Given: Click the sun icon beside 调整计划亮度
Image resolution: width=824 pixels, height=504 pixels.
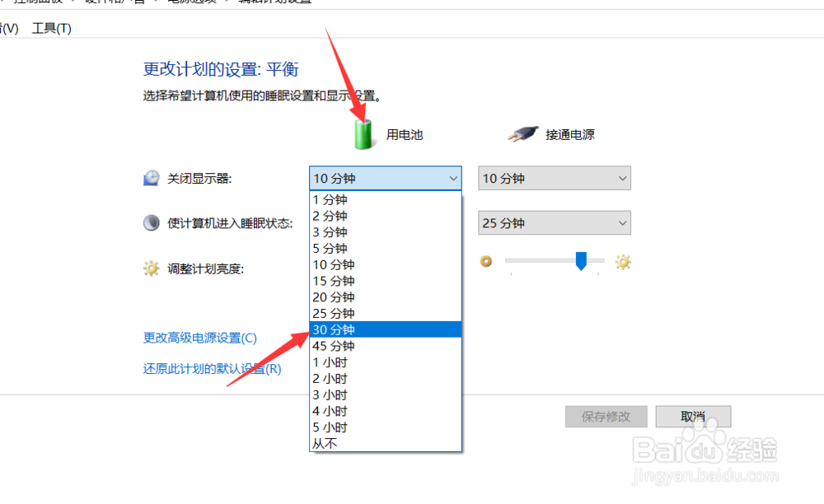Looking at the screenshot, I should [x=152, y=268].
